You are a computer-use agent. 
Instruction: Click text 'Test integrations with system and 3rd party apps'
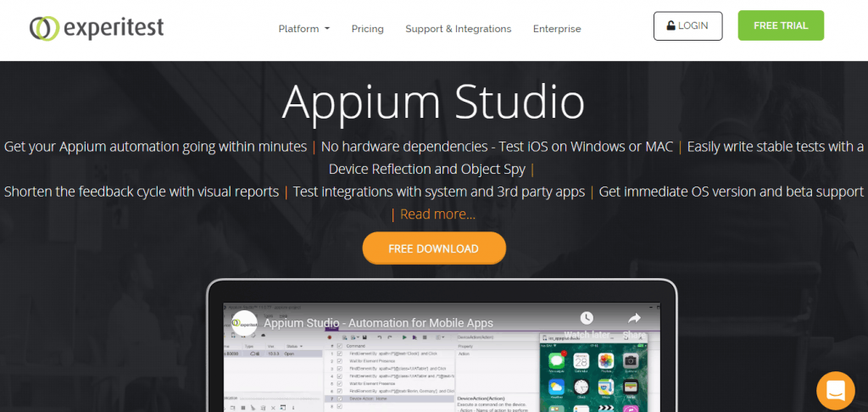pos(439,192)
